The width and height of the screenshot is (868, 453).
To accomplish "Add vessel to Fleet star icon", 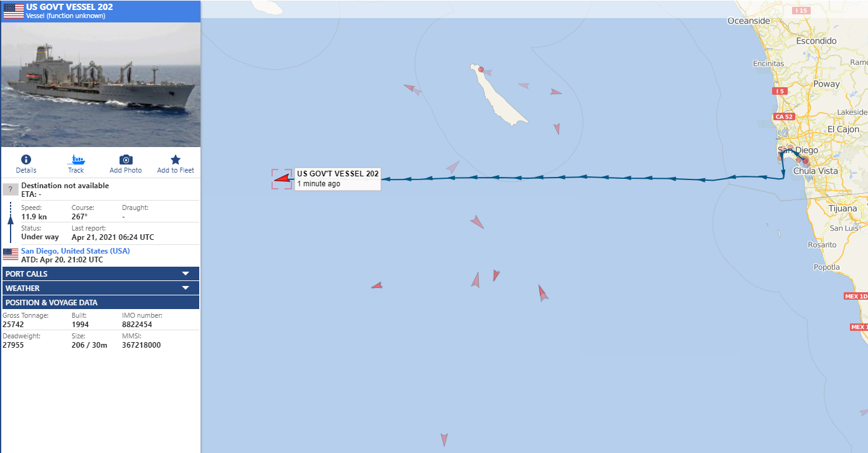I will [176, 160].
